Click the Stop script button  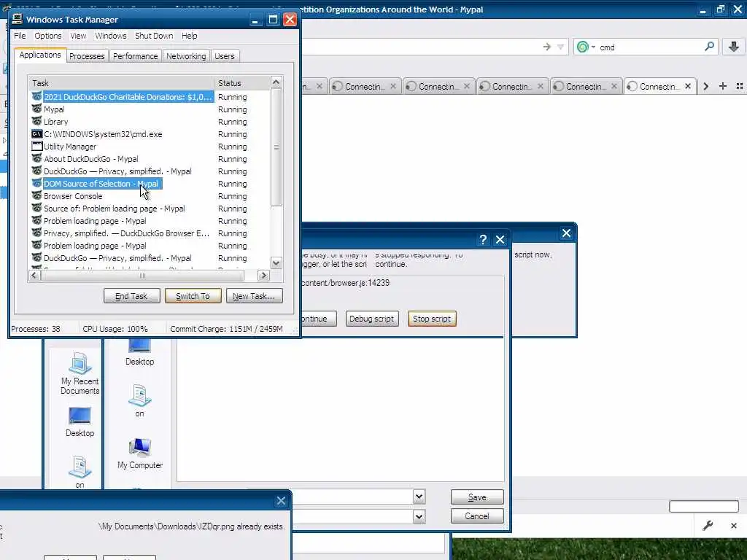(432, 319)
